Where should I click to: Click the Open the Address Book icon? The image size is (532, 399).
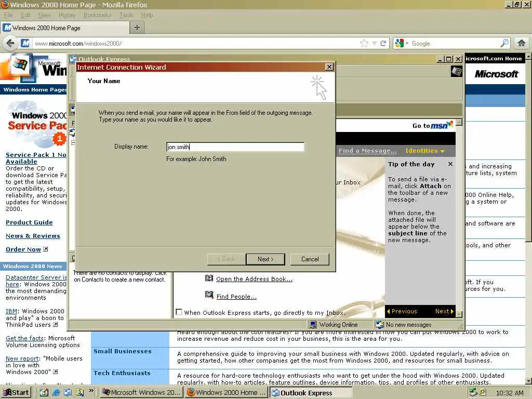tap(209, 278)
